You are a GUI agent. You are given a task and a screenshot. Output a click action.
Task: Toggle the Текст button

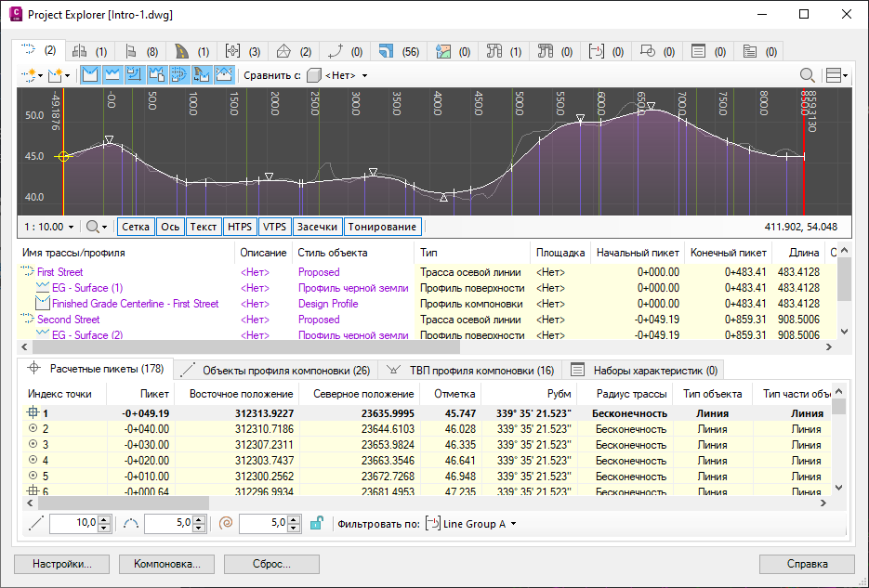point(204,227)
